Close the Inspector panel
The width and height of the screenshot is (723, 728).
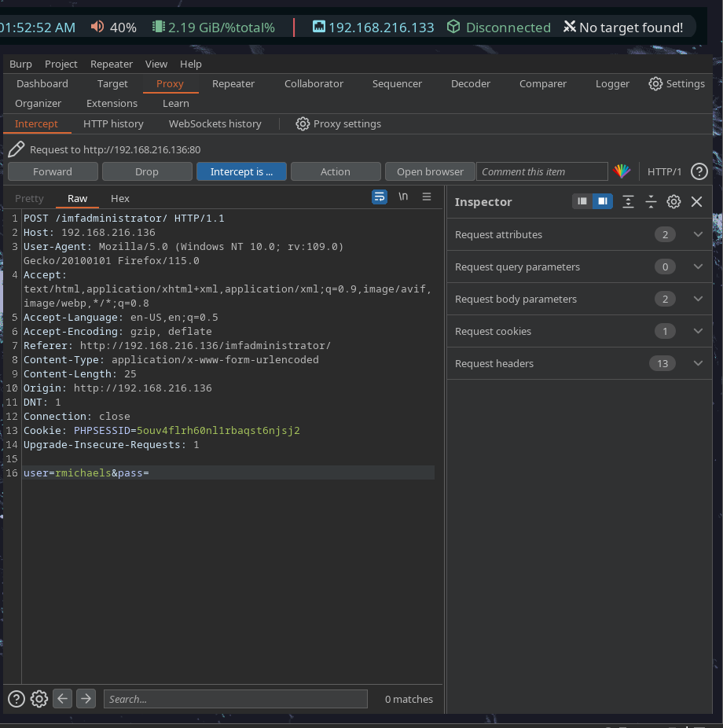click(x=696, y=201)
